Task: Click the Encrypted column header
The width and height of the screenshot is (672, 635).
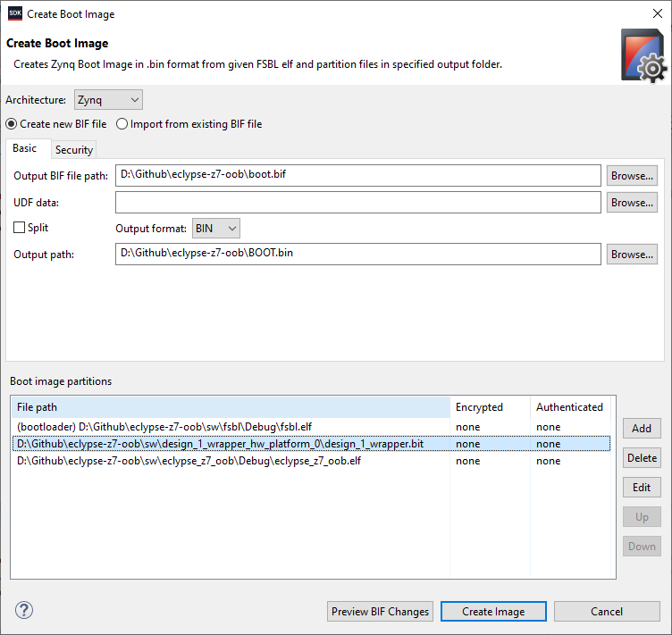Action: click(491, 407)
